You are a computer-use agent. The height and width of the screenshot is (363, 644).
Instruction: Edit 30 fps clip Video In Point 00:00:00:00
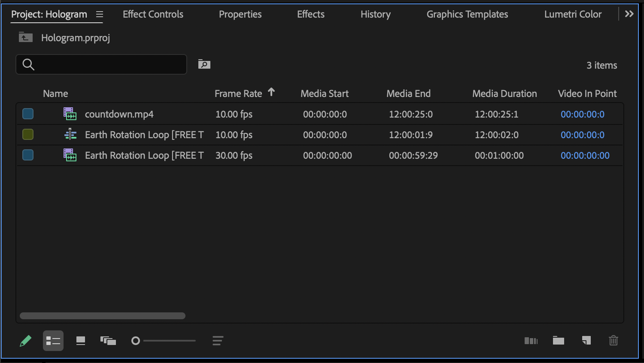coord(585,155)
